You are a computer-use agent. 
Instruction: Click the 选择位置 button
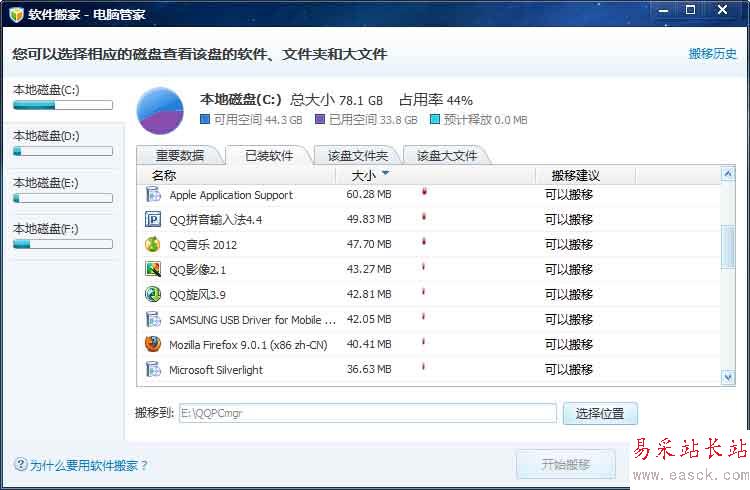(600, 413)
